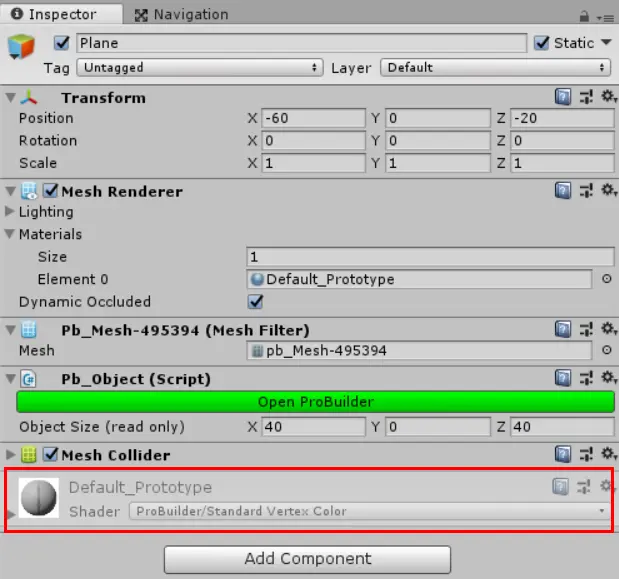Image resolution: width=619 pixels, height=579 pixels.
Task: Open the Static flags dropdown arrow
Action: pos(606,42)
